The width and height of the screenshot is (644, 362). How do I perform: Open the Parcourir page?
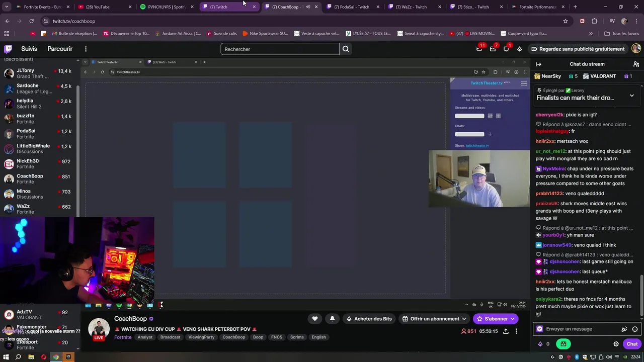60,49
